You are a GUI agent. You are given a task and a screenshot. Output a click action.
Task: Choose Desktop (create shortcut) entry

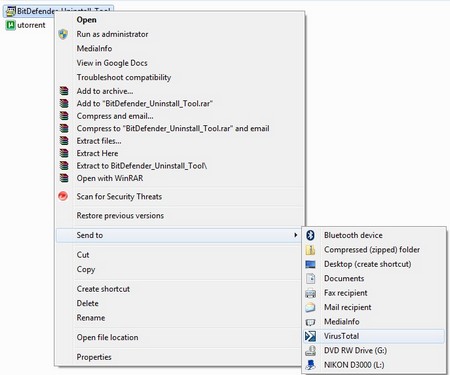(367, 264)
